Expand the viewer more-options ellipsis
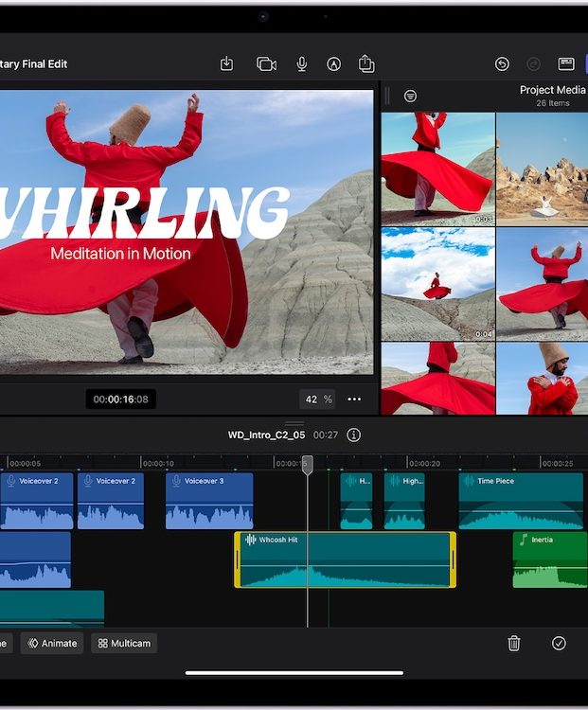Screen dimensions: 588x710 (x=354, y=399)
